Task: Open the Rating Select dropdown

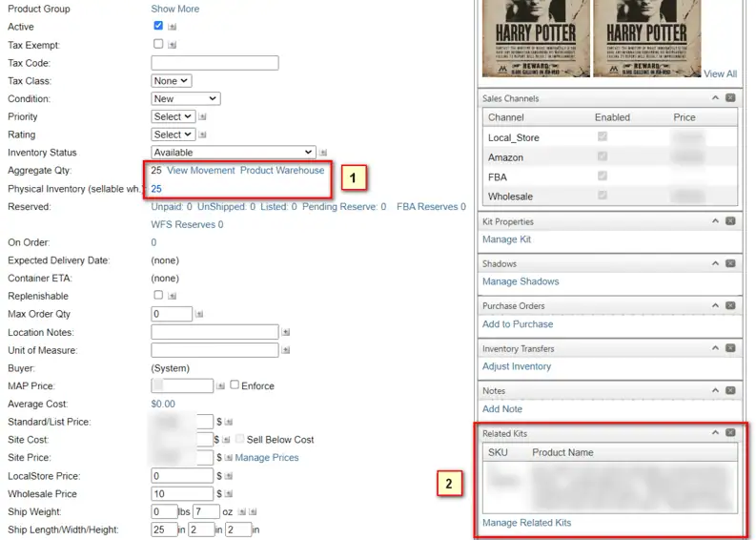Action: pyautogui.click(x=174, y=135)
